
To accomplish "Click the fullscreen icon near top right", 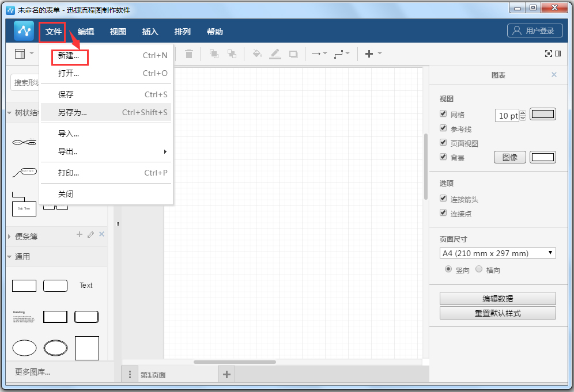I will click(x=548, y=53).
